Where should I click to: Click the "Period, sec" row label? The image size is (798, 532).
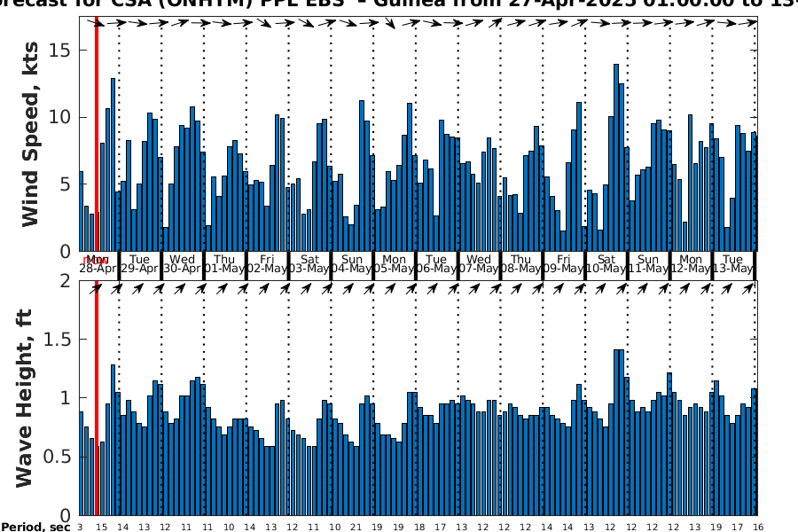pyautogui.click(x=35, y=527)
